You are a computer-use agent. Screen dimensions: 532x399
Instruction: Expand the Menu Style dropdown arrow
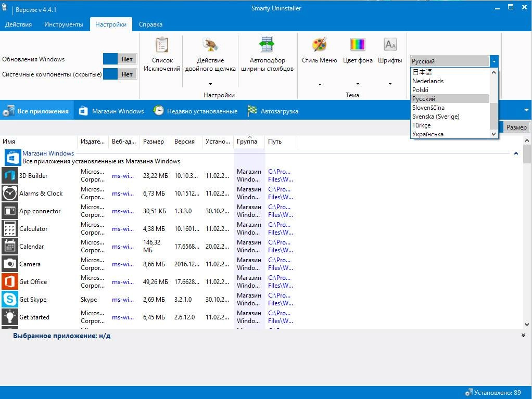click(x=320, y=84)
